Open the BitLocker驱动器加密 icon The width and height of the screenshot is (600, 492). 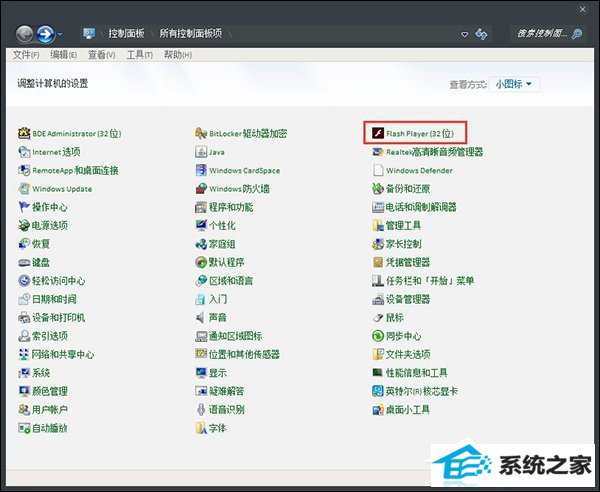tap(201, 133)
